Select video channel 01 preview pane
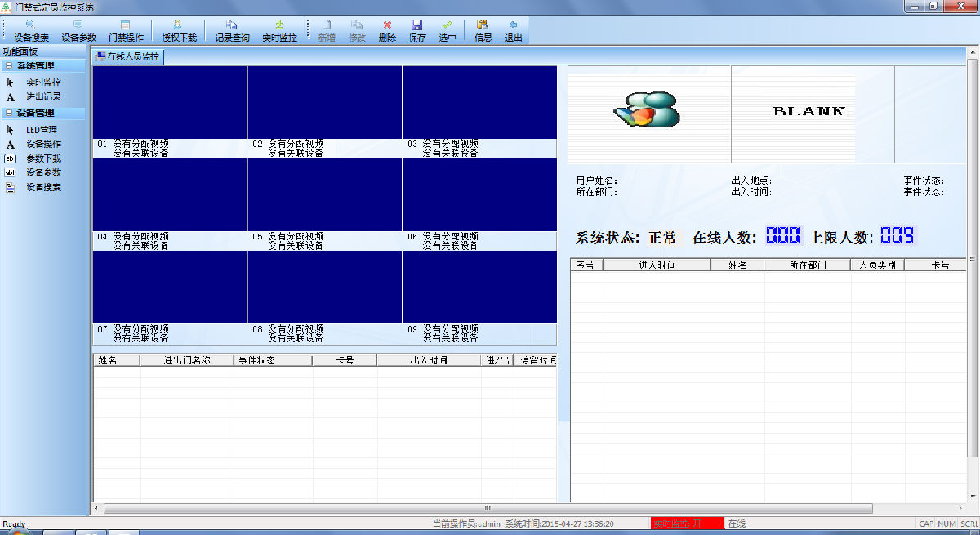Viewport: 980px width, 535px height. (x=170, y=102)
